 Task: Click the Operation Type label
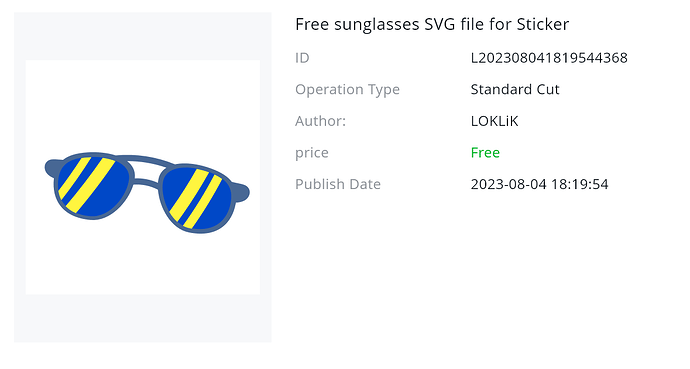[348, 89]
